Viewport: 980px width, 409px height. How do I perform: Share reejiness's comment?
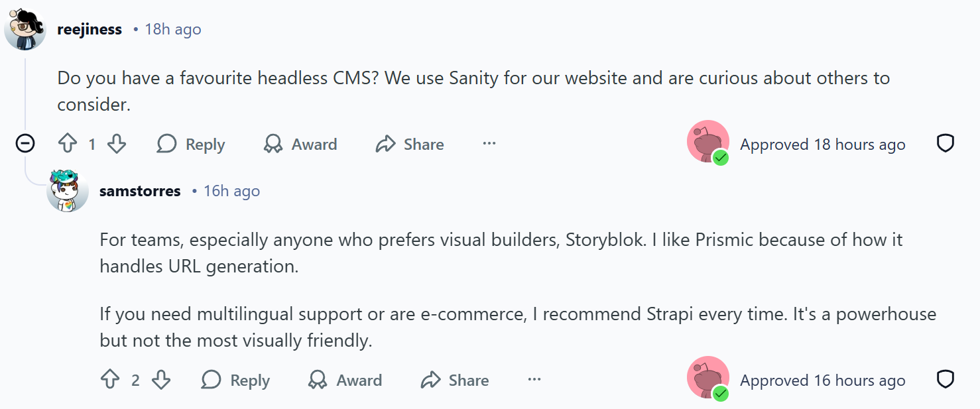tap(410, 144)
